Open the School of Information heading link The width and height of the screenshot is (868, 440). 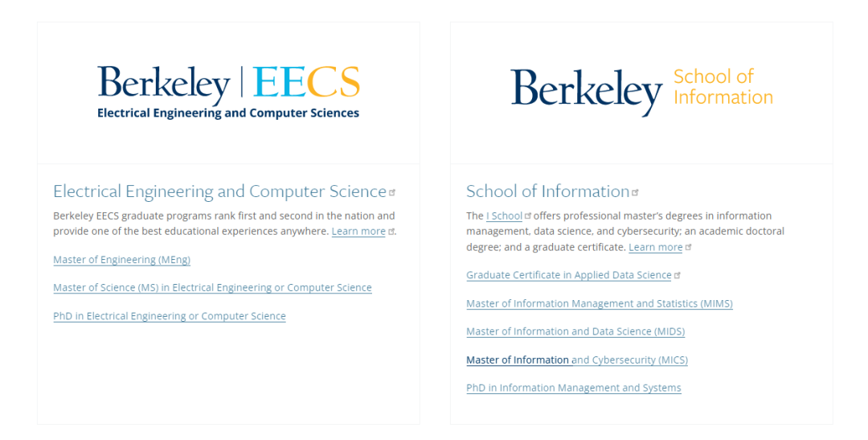pyautogui.click(x=547, y=191)
